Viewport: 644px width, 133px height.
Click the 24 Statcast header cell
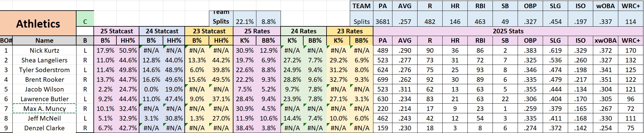(x=162, y=31)
